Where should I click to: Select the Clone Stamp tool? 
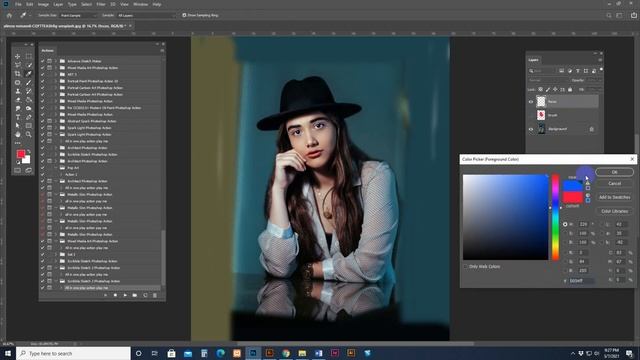point(18,91)
